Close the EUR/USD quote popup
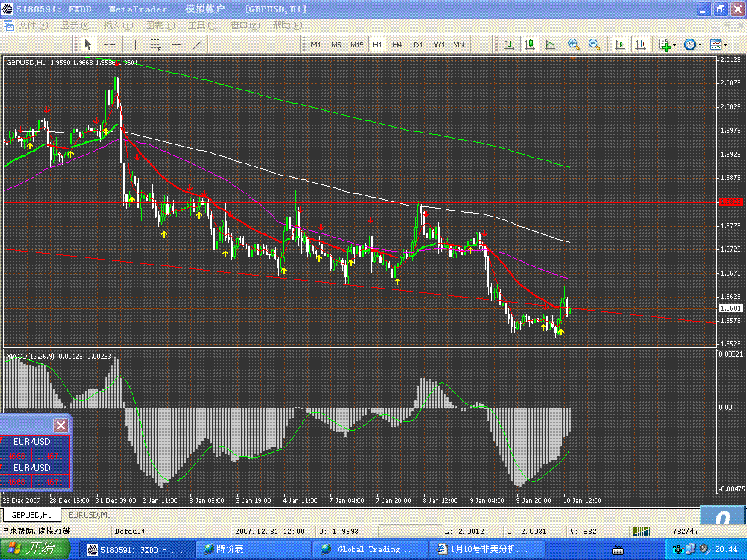Image resolution: width=747 pixels, height=560 pixels. (x=61, y=425)
